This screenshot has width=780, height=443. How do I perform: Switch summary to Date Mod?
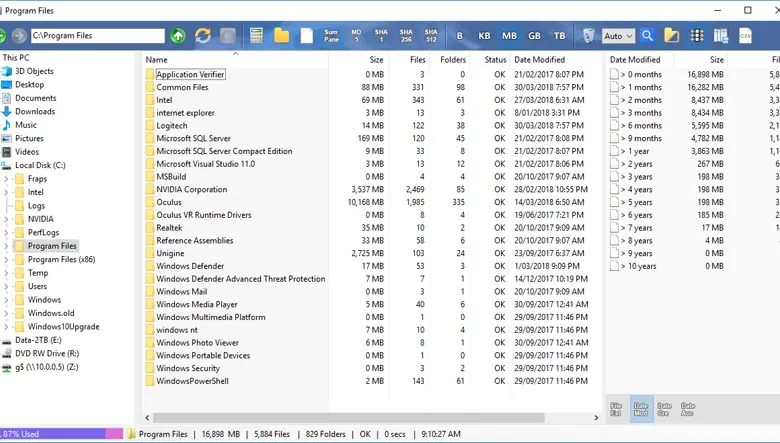[641, 409]
